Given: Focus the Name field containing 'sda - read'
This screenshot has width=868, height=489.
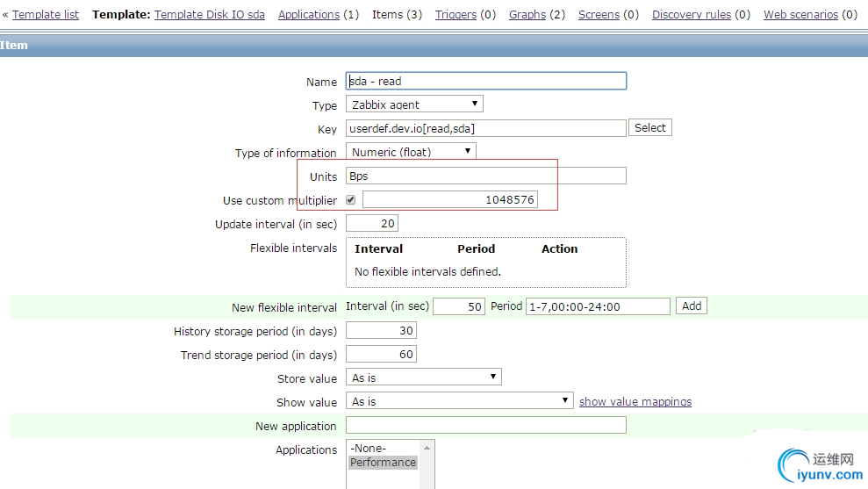Looking at the screenshot, I should click(x=486, y=81).
